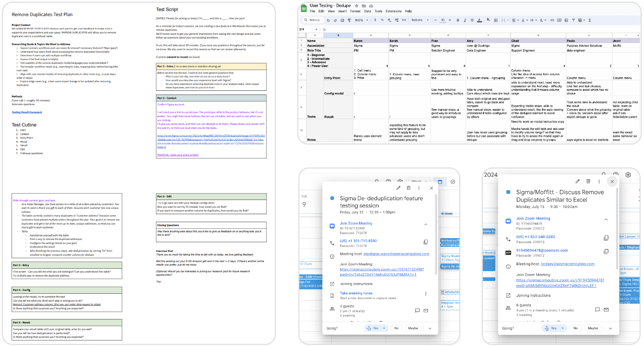Image resolution: width=644 pixels, height=347 pixels.
Task: Open the Roboto font dropdown
Action: tap(420, 20)
